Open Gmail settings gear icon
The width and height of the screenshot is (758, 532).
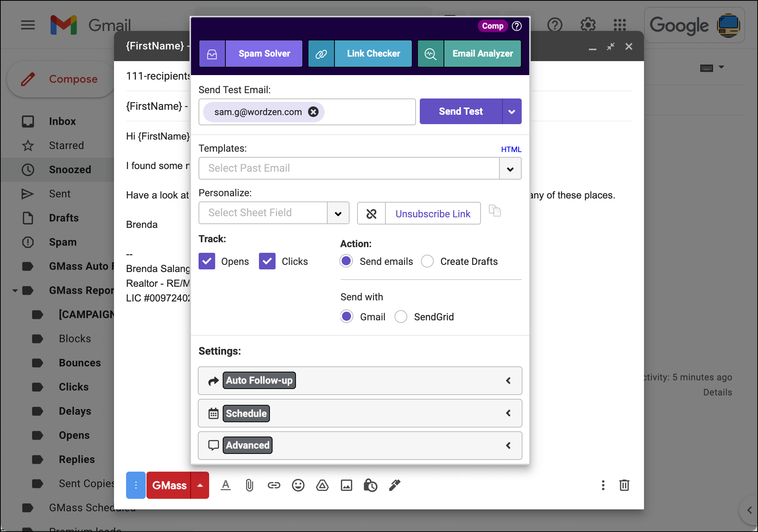click(x=588, y=25)
